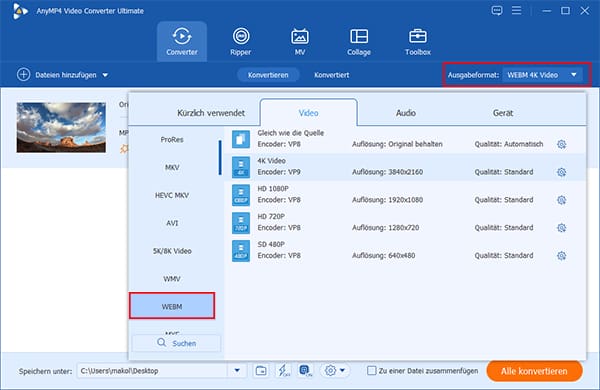This screenshot has width=600, height=390.
Task: Select WMV format category
Action: (x=172, y=279)
